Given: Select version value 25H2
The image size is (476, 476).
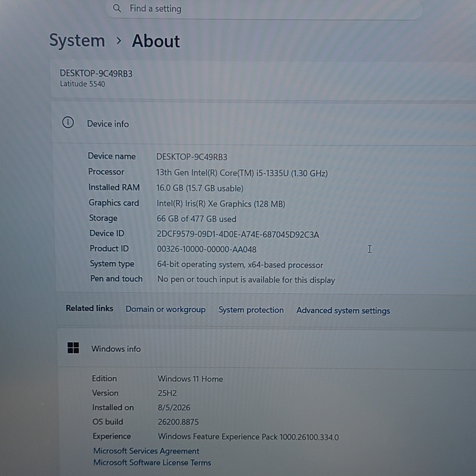Looking at the screenshot, I should pyautogui.click(x=167, y=393).
